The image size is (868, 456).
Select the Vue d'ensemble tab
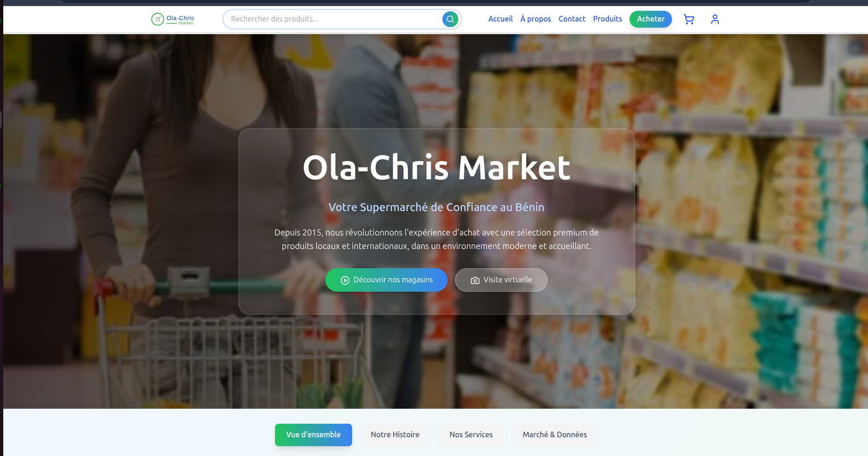click(x=313, y=435)
